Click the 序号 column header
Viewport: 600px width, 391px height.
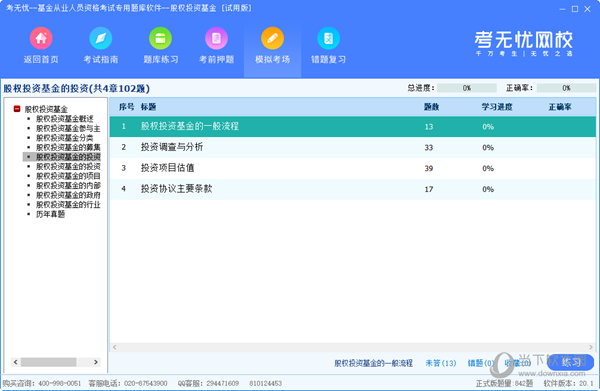point(126,107)
